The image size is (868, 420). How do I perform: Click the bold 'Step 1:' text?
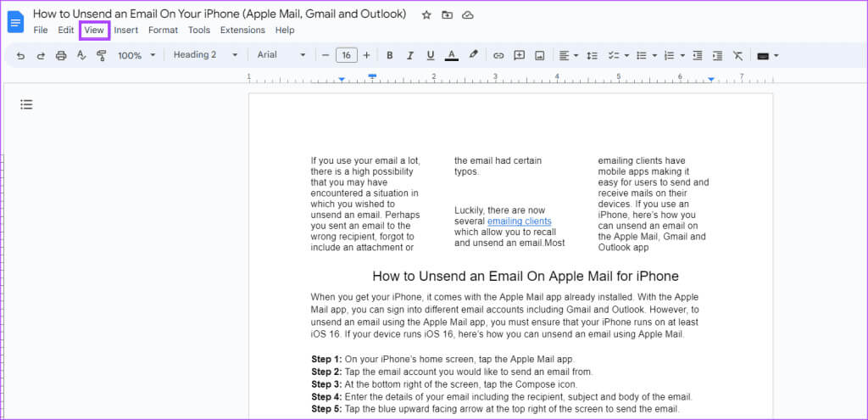[x=326, y=359]
